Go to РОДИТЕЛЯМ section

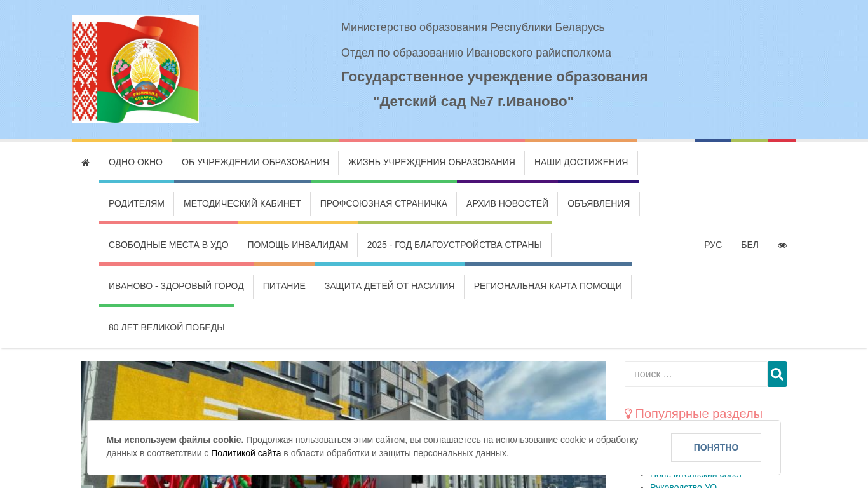(x=137, y=203)
